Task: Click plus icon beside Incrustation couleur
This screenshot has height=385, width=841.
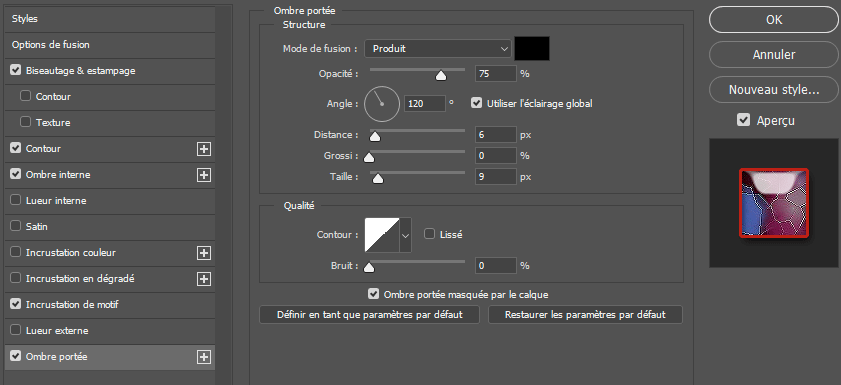Action: pos(204,253)
